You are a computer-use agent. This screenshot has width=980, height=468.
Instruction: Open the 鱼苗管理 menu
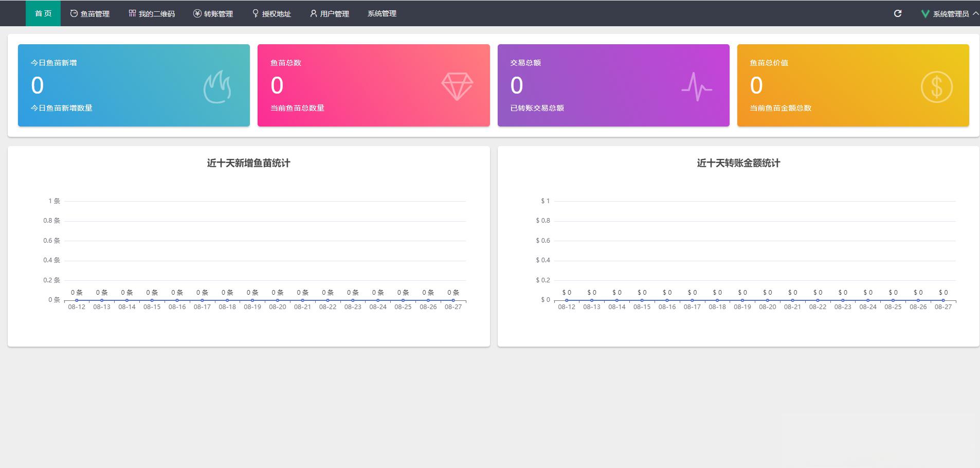90,13
